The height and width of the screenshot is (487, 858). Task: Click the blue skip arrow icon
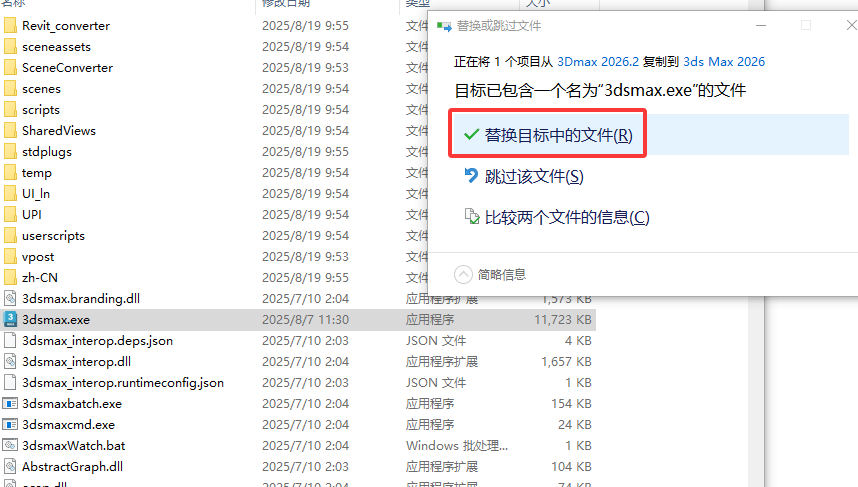tap(471, 175)
